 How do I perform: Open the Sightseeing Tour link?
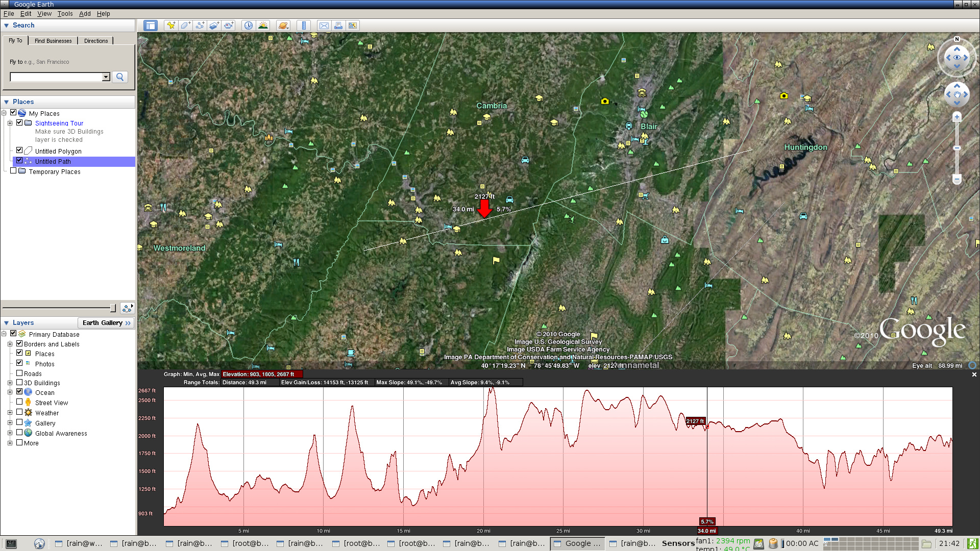tap(59, 123)
